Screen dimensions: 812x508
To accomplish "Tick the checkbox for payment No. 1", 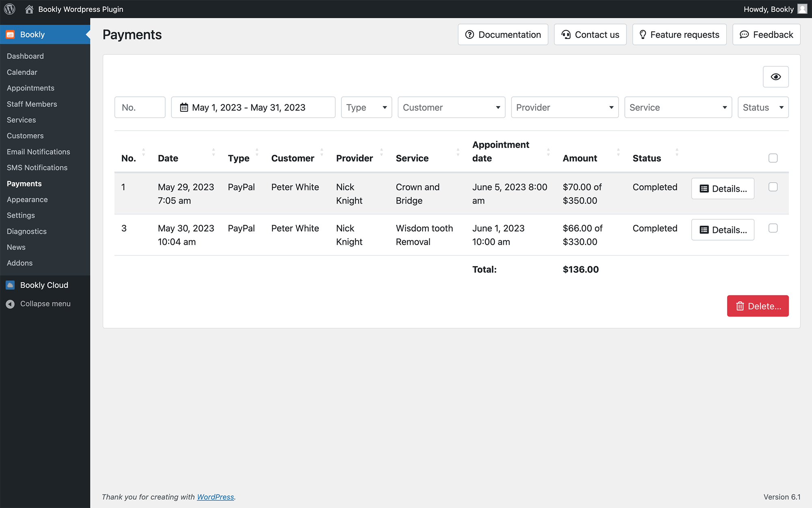I will pos(773,187).
